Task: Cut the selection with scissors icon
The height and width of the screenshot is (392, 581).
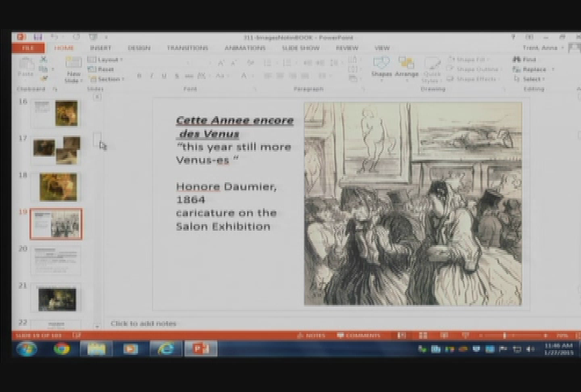Action: (x=44, y=59)
